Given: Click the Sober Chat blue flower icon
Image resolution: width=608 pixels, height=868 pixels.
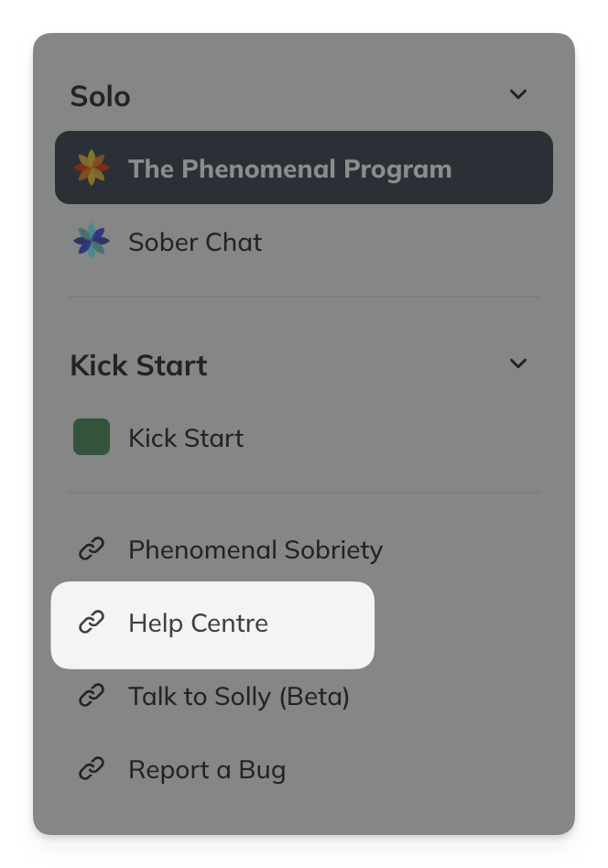Looking at the screenshot, I should [92, 242].
